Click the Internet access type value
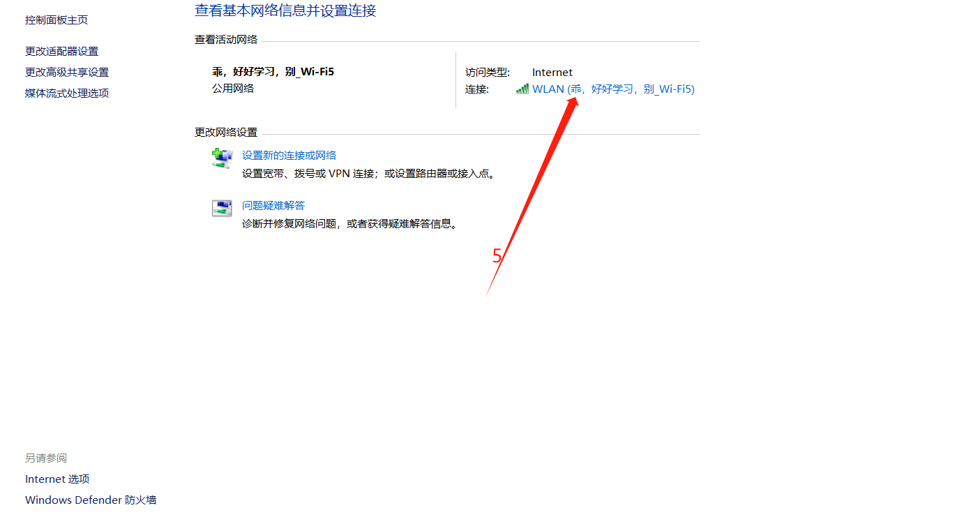Viewport: 980px width, 524px height. tap(552, 73)
